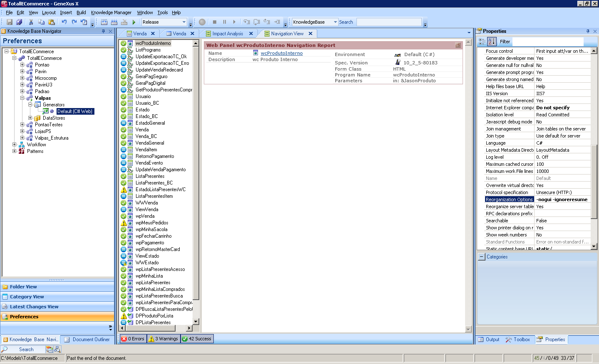Click the Build All toolbar icon

(x=104, y=22)
